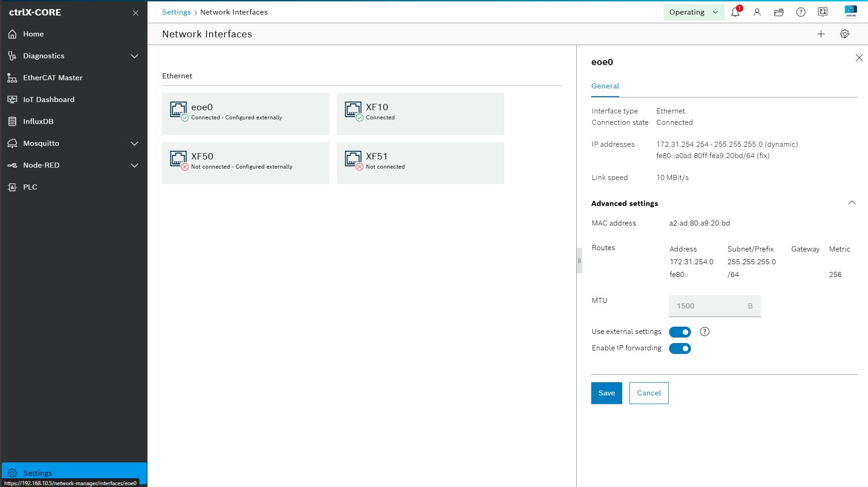Select the XF50 Not connected card

tap(245, 163)
